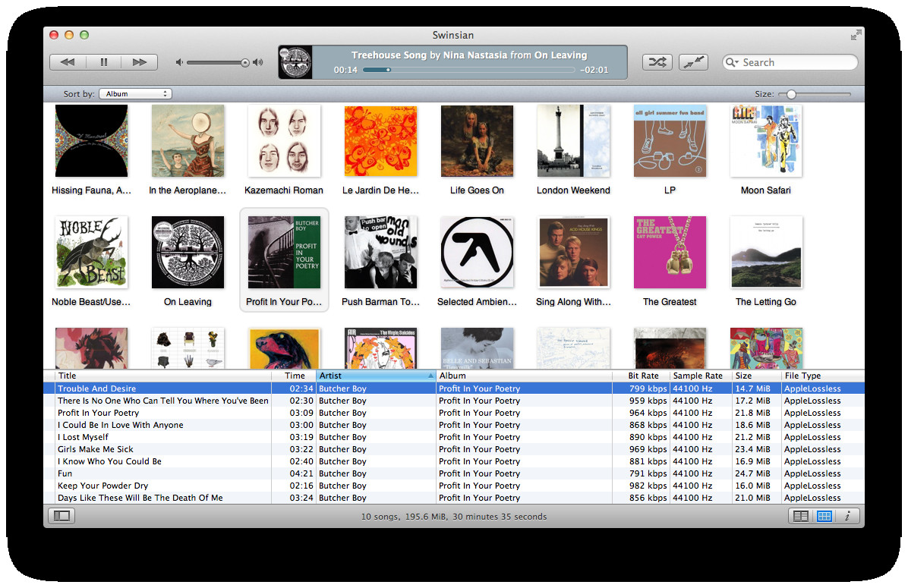This screenshot has width=908, height=588.
Task: Select the track There Is No One Who Can Tell You
Action: coord(454,401)
